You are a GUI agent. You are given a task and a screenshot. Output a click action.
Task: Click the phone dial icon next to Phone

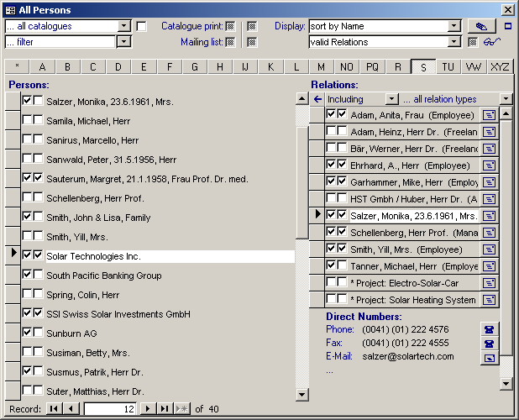[x=488, y=329]
